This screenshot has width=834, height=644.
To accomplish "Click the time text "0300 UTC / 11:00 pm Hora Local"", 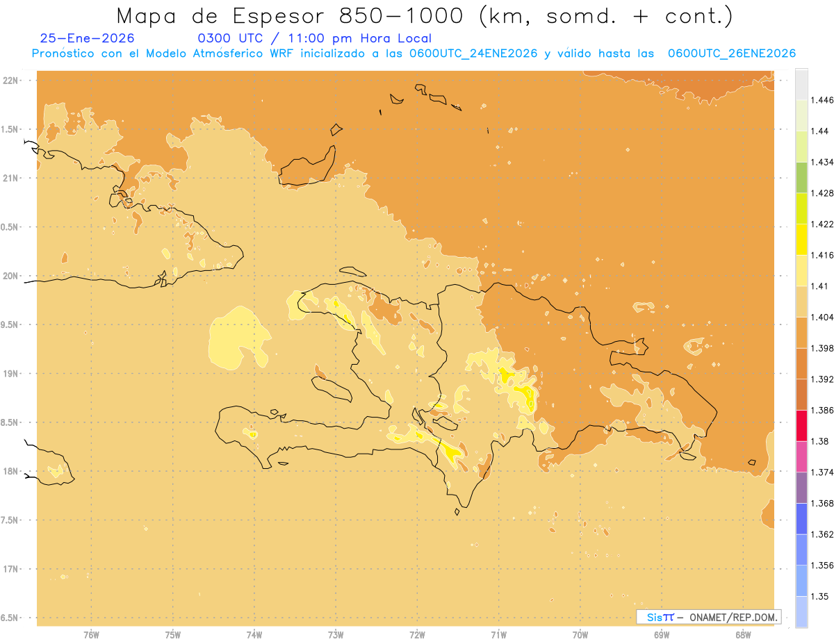I will (x=316, y=39).
